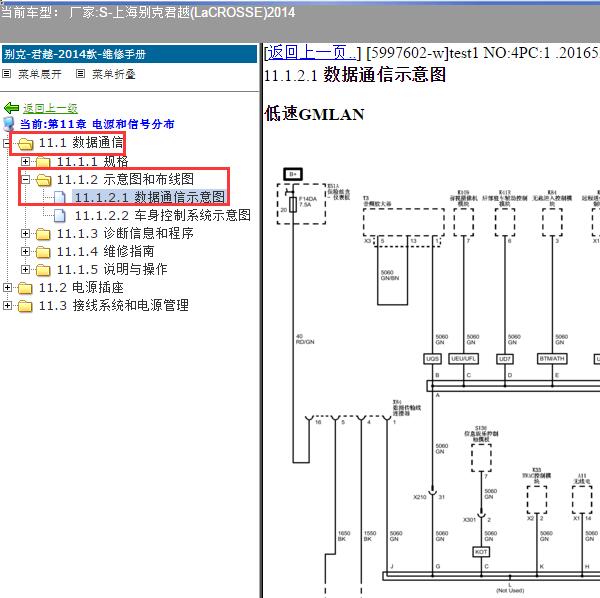
Task: Click folder icon of 11.1.4 维修指南
Action: tap(43, 252)
